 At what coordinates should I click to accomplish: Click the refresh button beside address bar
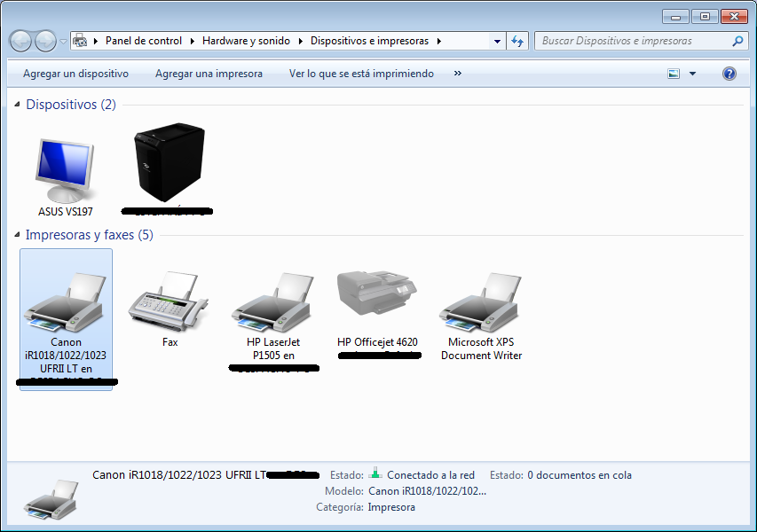[517, 41]
